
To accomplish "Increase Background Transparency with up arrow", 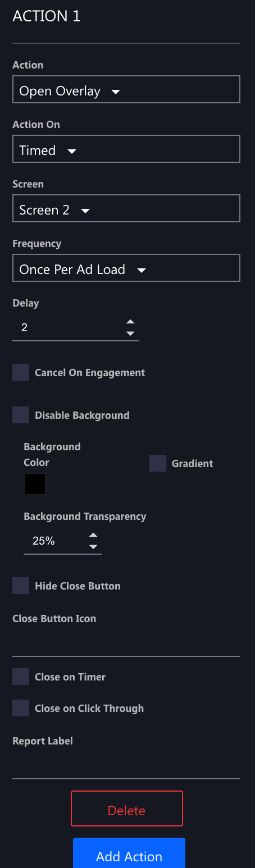I will [94, 535].
